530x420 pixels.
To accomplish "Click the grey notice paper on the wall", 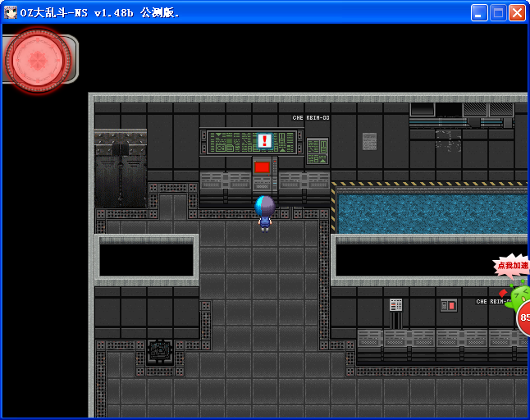I will (x=369, y=141).
